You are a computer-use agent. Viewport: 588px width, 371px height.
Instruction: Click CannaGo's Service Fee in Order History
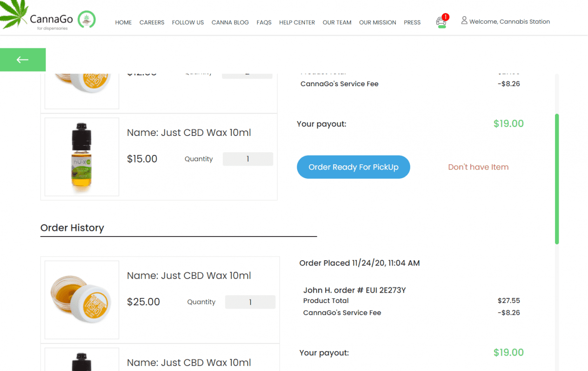(342, 313)
